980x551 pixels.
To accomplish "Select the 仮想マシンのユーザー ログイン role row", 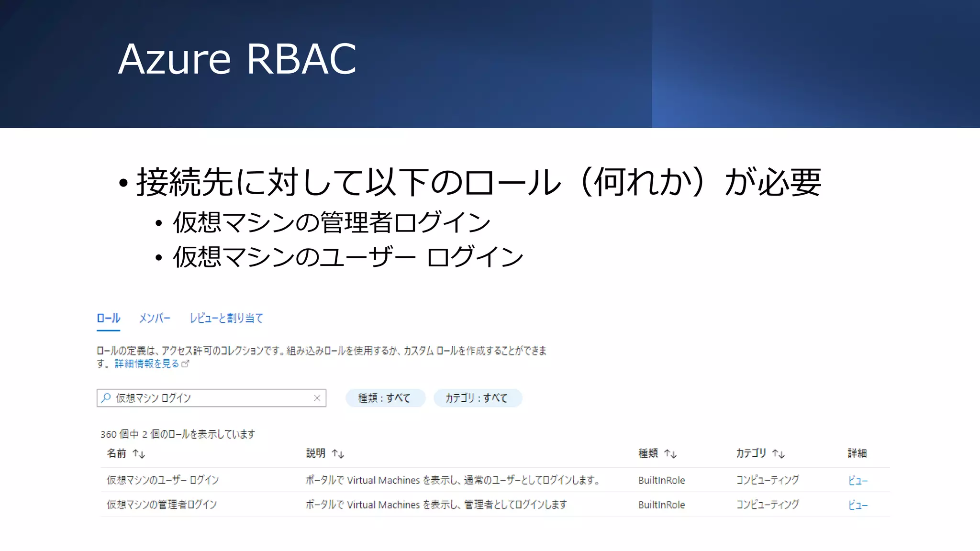I will click(495, 480).
